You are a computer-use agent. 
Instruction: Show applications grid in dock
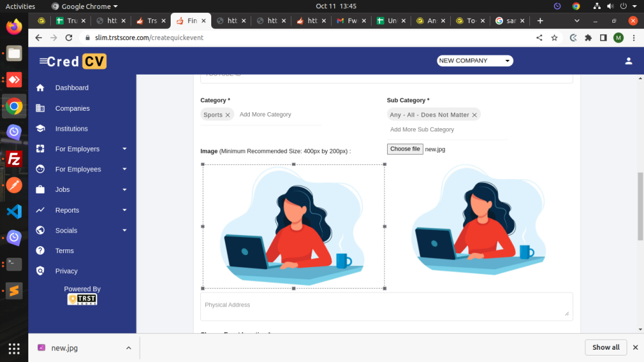tap(14, 349)
